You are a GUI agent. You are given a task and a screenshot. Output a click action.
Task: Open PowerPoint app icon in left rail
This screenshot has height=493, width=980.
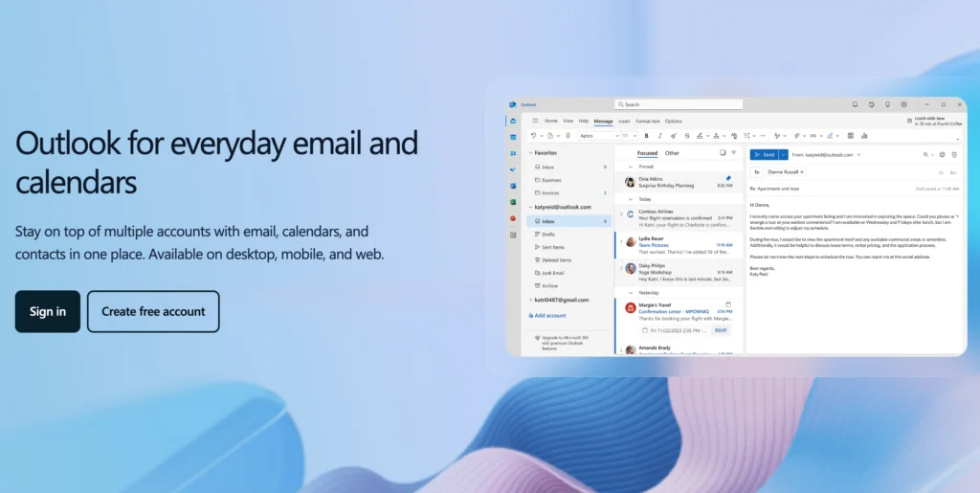click(x=513, y=218)
